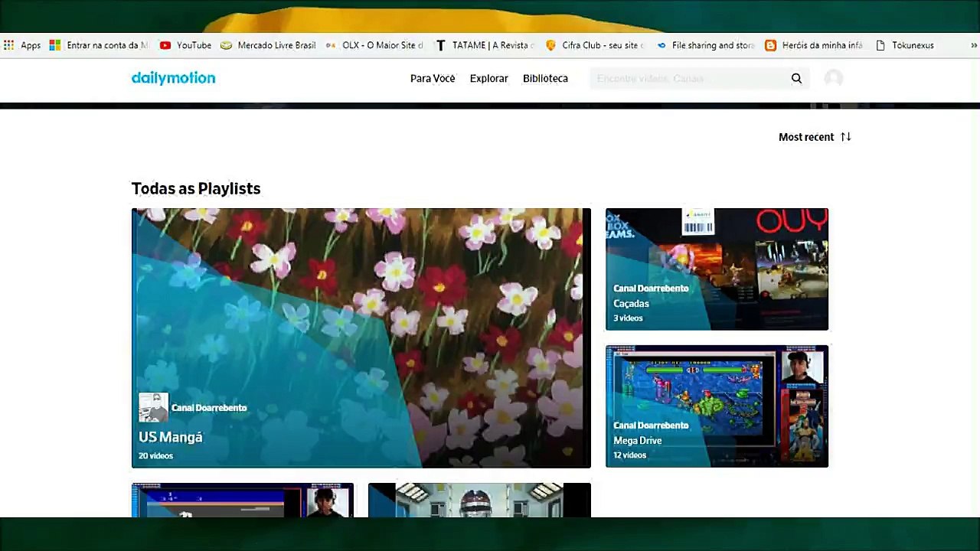
Task: Click the 'Todas as Playlists' heading
Action: click(196, 188)
